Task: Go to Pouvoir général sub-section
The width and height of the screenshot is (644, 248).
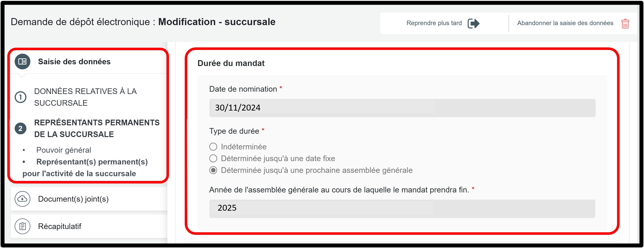Action: click(64, 150)
